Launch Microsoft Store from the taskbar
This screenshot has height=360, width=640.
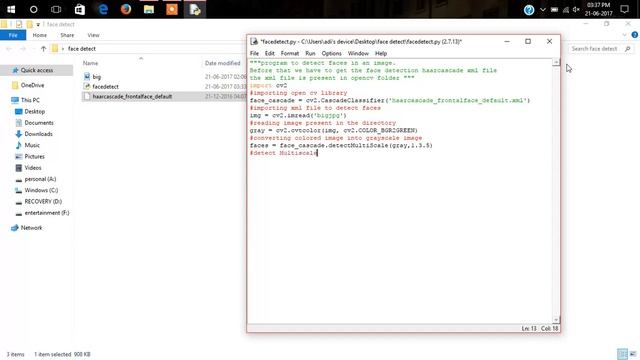coord(80,9)
